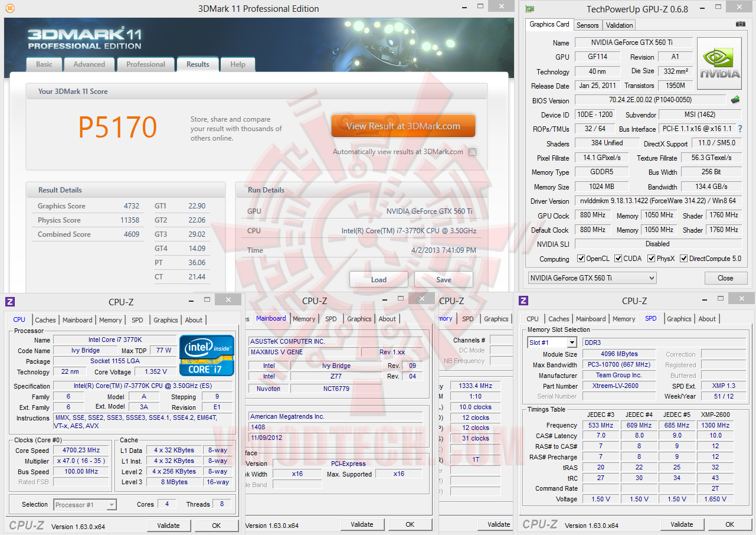Take a GPU-Z screenshot with the camera icon

(x=740, y=24)
